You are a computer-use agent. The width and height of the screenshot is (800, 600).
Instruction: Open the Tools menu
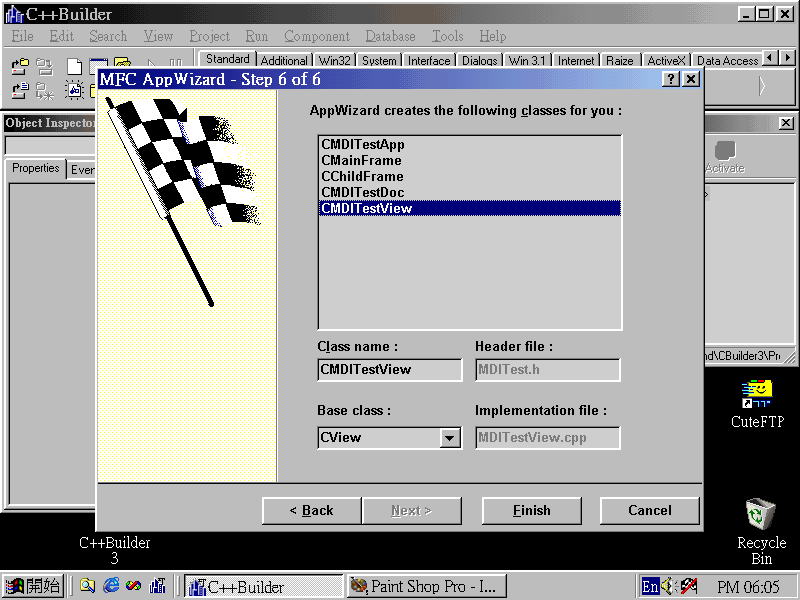pos(447,36)
